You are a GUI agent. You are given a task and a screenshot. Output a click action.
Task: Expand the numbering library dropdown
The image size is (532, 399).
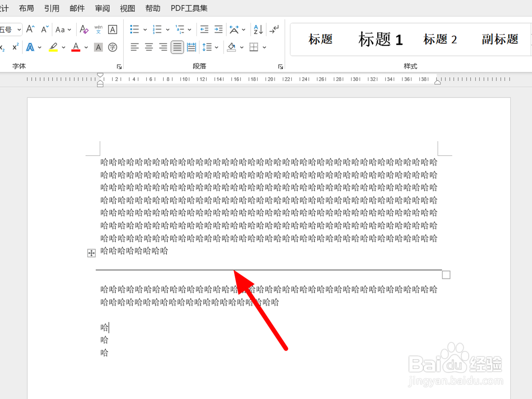(x=168, y=30)
